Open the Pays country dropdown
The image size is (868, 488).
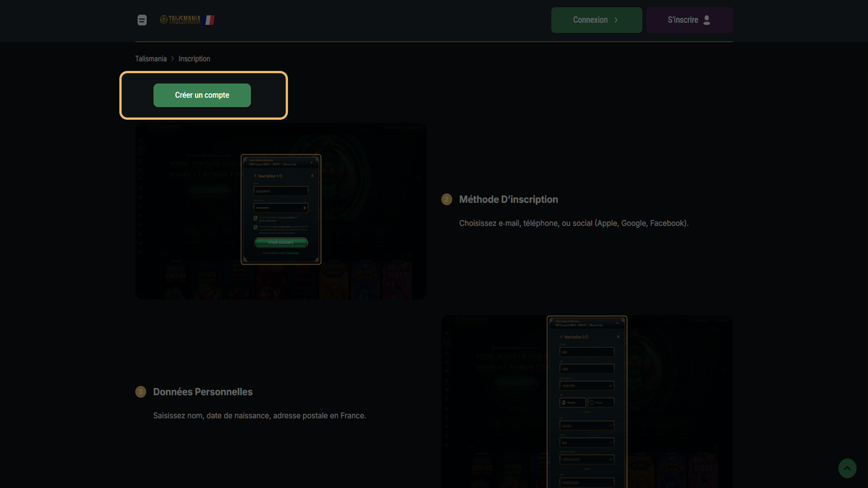(587, 426)
